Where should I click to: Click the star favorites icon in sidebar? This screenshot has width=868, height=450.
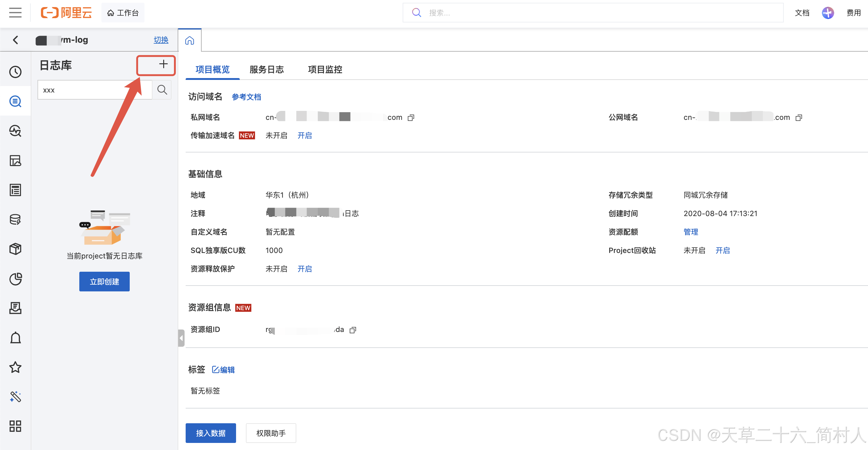tap(15, 367)
